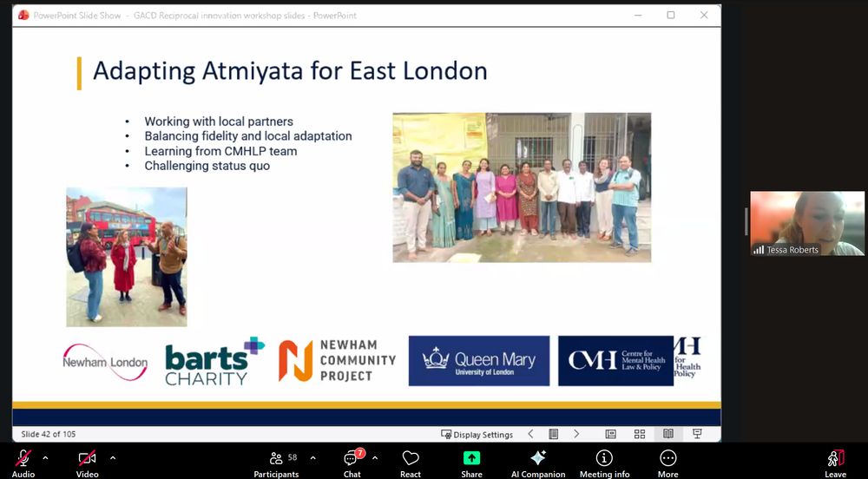Click bullet 'Working with local partners'
This screenshot has height=479, width=868.
(x=219, y=121)
